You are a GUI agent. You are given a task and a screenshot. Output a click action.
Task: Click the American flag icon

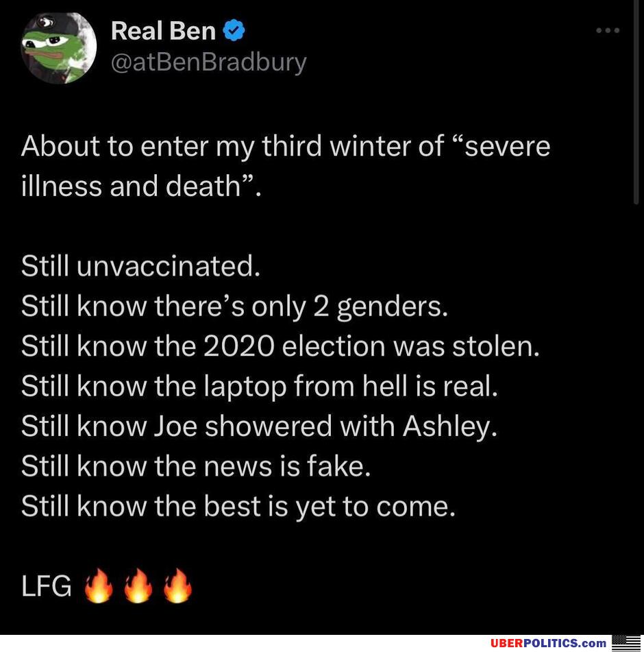[626, 643]
